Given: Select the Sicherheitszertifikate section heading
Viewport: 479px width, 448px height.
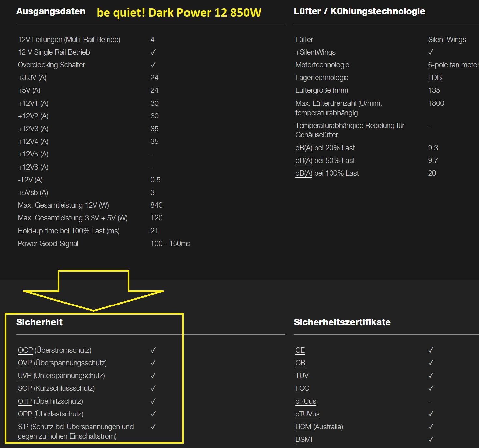Looking at the screenshot, I should 342,322.
